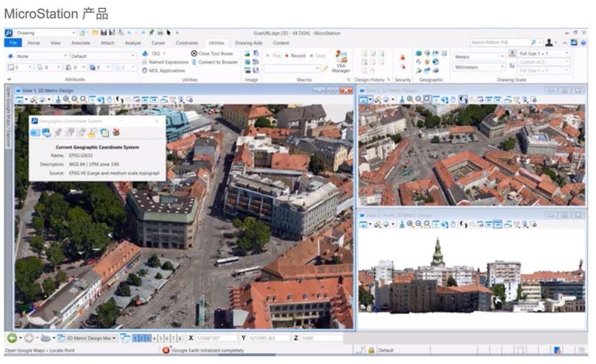Open the VBA Manager
Image resolution: width=596 pixels, height=364 pixels.
[341, 61]
